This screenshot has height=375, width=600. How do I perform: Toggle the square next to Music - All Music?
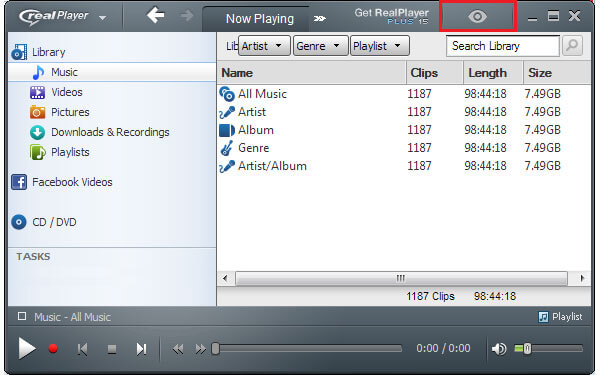pyautogui.click(x=22, y=316)
